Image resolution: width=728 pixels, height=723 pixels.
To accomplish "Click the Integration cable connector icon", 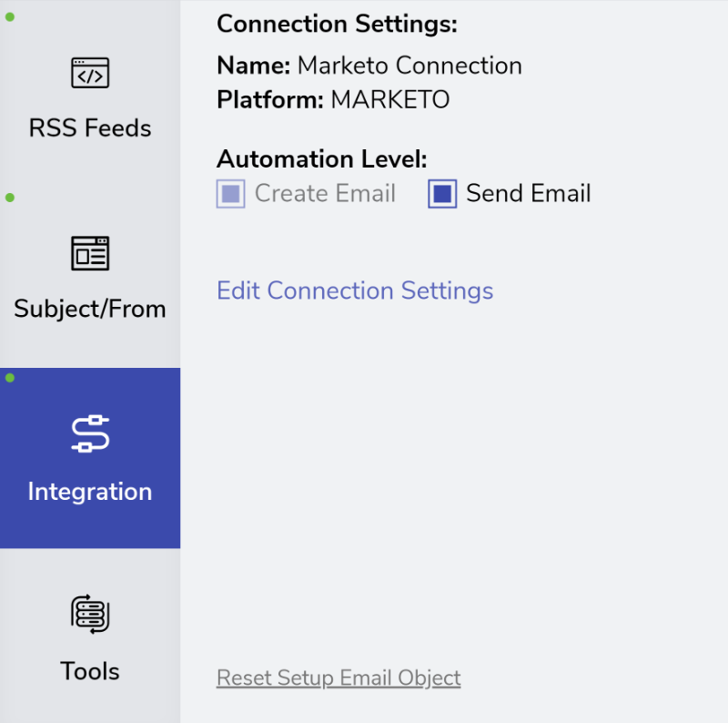I will (90, 433).
